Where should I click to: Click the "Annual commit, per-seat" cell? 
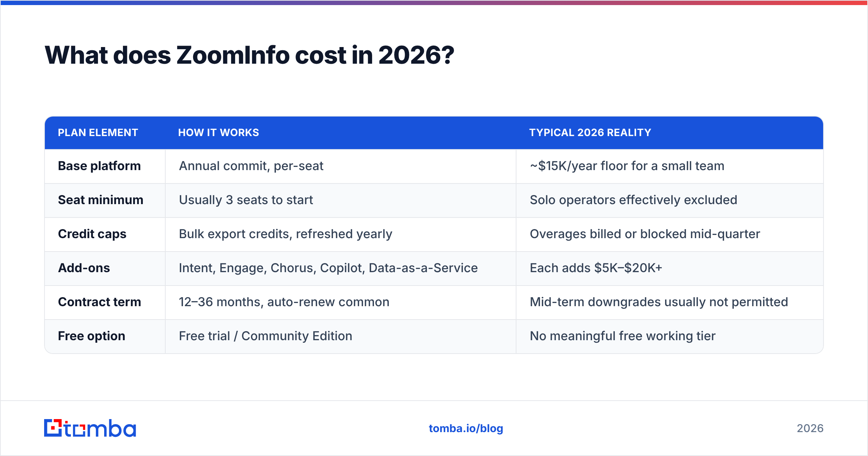[340, 166]
